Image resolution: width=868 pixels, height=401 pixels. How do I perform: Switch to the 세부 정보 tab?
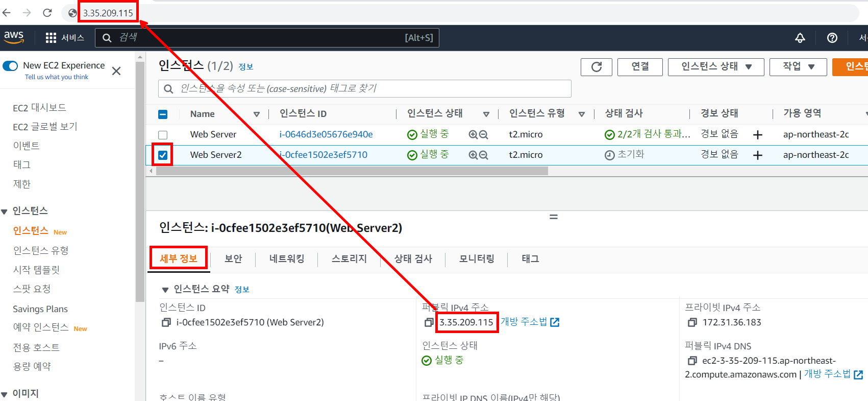[x=179, y=259]
